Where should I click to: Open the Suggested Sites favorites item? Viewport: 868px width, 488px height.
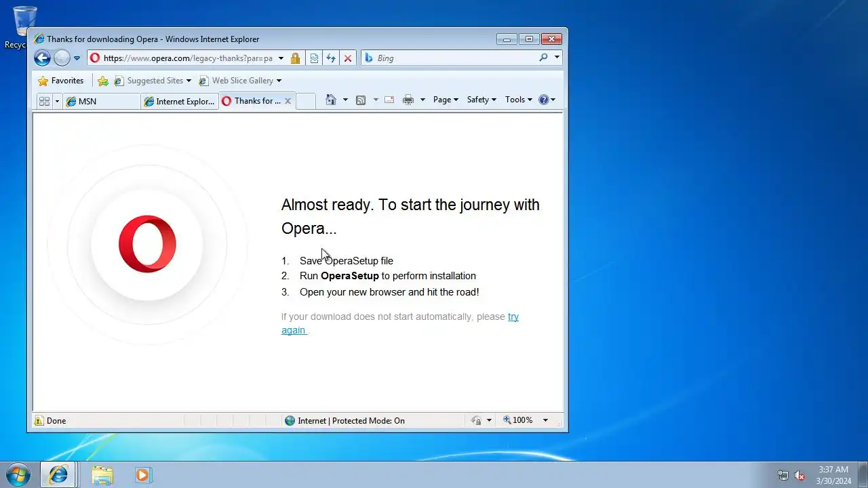[153, 81]
